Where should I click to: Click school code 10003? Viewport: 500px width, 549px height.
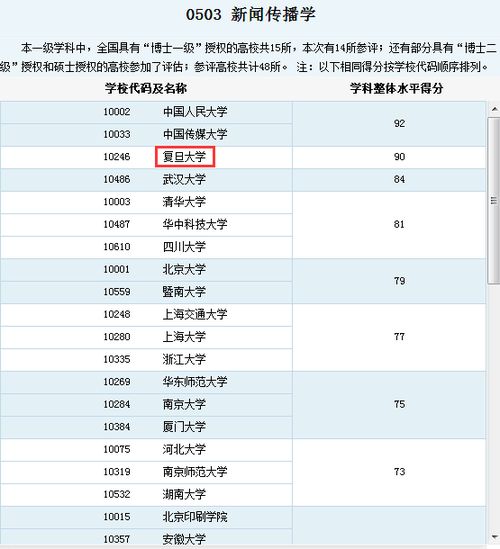pyautogui.click(x=117, y=202)
